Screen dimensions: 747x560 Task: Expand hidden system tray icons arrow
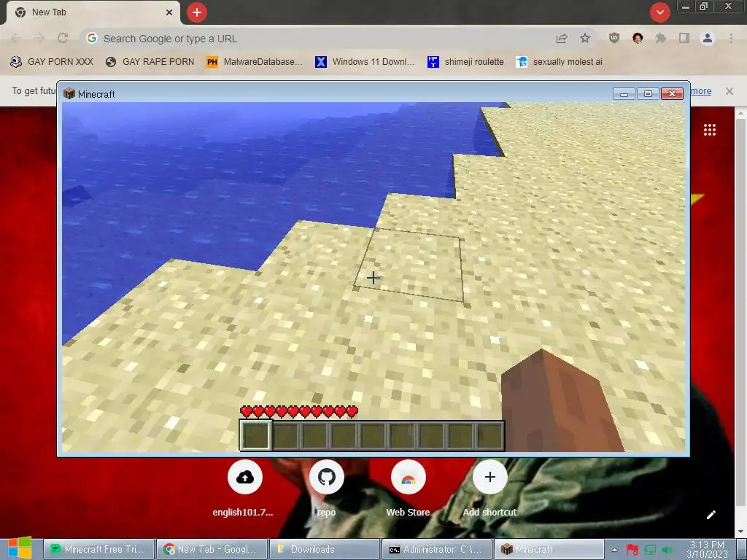614,550
